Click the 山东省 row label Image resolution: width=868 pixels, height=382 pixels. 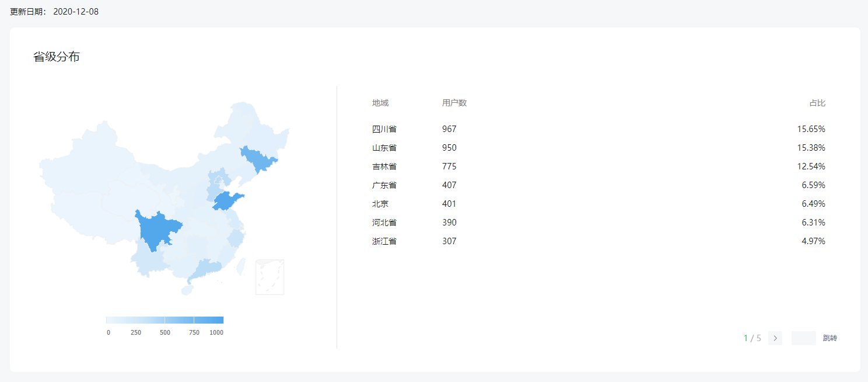coord(384,148)
